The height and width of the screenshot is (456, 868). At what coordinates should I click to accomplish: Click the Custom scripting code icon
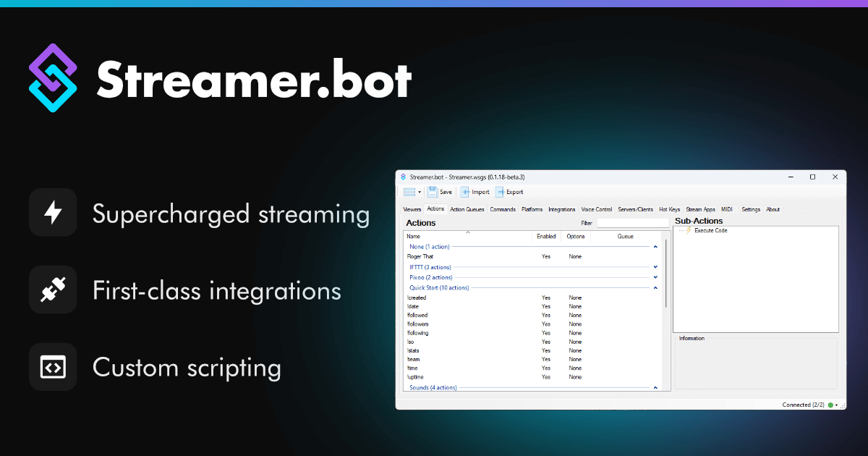[53, 367]
